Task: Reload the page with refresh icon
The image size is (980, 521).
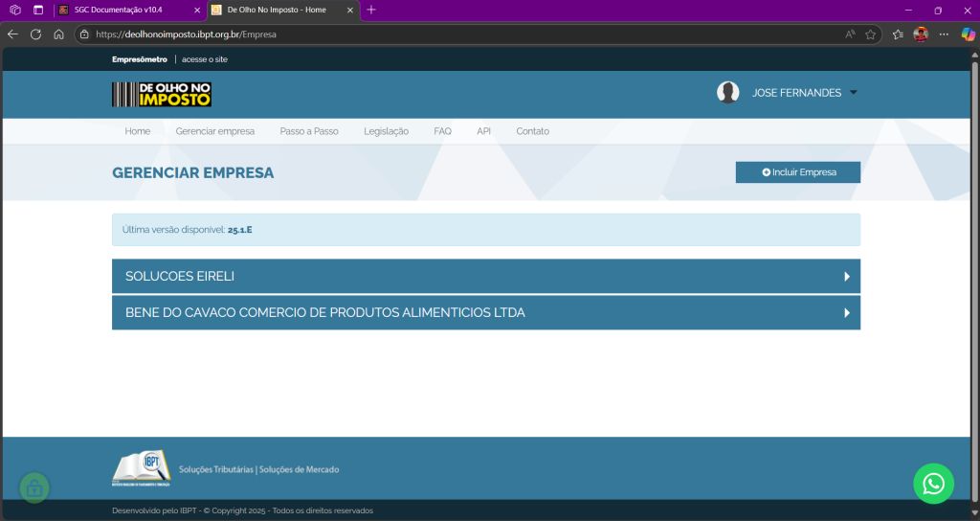Action: (x=35, y=34)
